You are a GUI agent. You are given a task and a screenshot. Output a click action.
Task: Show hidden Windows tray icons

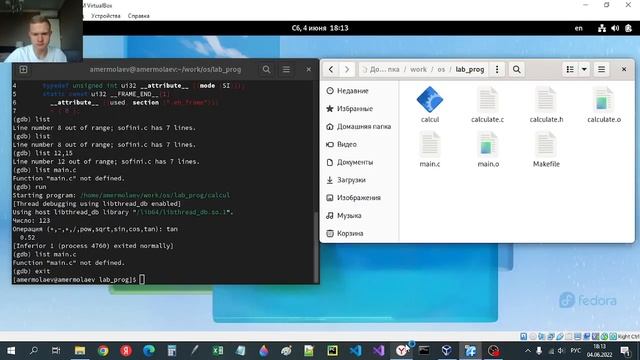click(x=527, y=351)
